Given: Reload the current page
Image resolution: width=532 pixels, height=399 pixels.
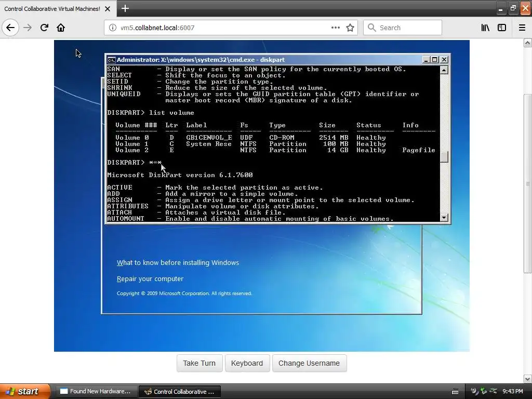Looking at the screenshot, I should [x=44, y=28].
